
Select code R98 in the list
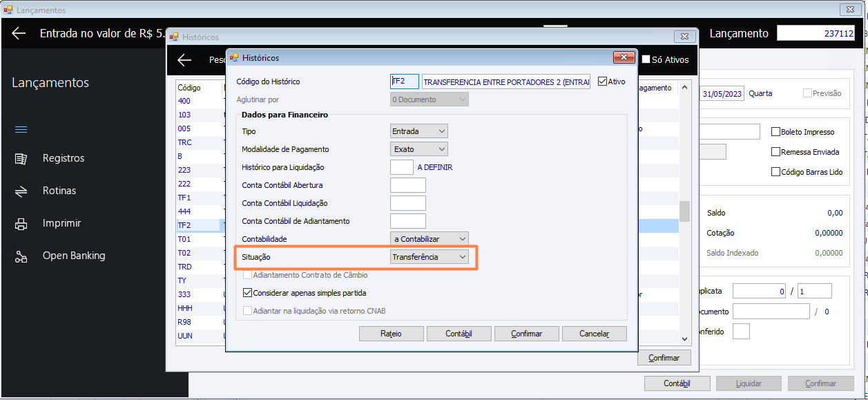184,322
